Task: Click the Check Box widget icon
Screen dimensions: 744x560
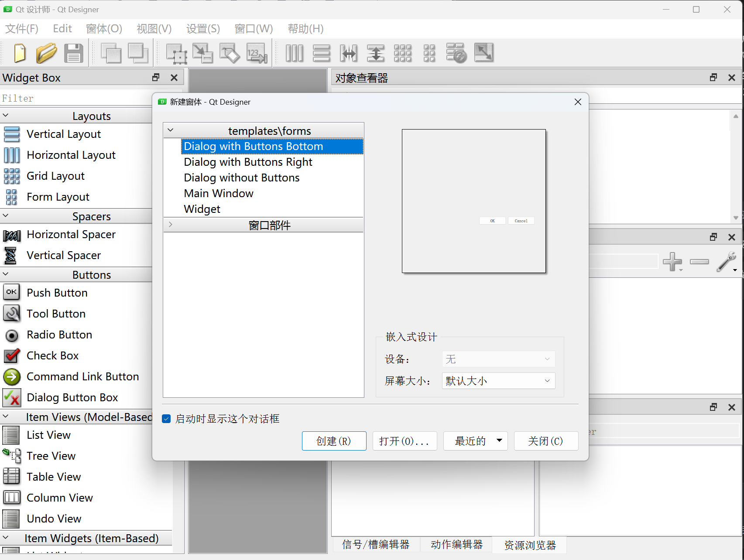Action: [x=12, y=355]
